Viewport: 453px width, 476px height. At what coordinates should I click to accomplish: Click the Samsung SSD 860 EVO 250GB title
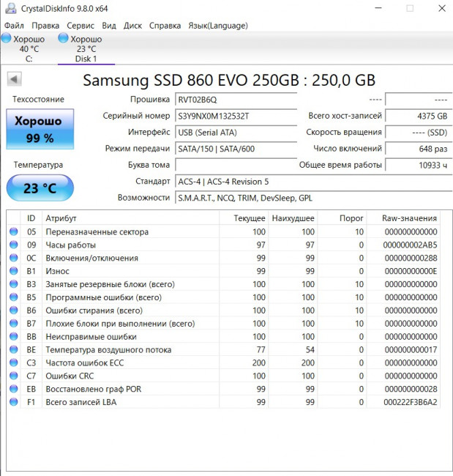tap(229, 80)
